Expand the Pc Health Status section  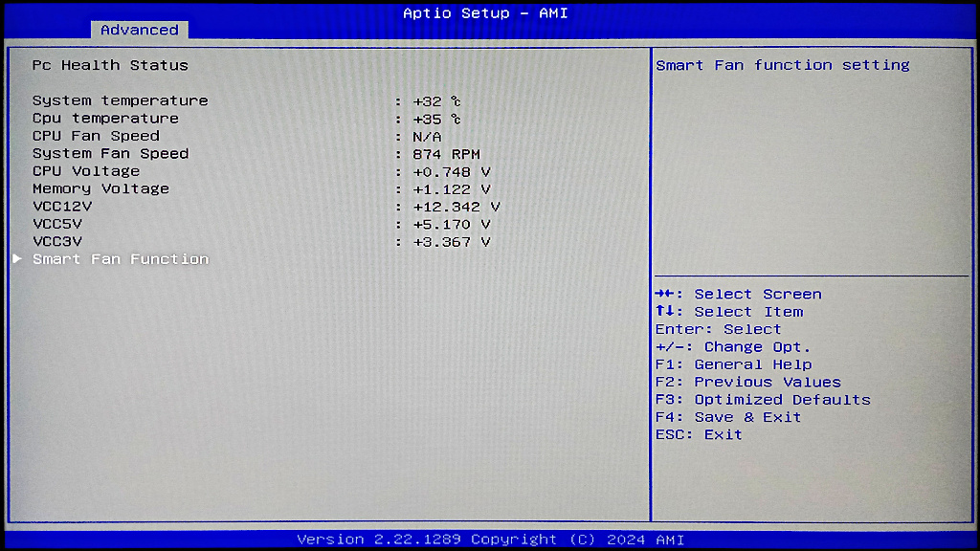coord(96,65)
